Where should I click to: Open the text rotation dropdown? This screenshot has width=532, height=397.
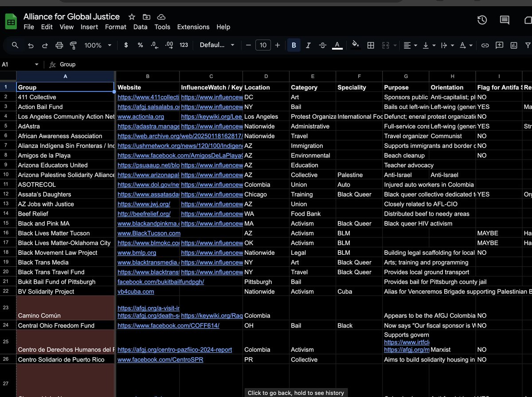coord(466,45)
